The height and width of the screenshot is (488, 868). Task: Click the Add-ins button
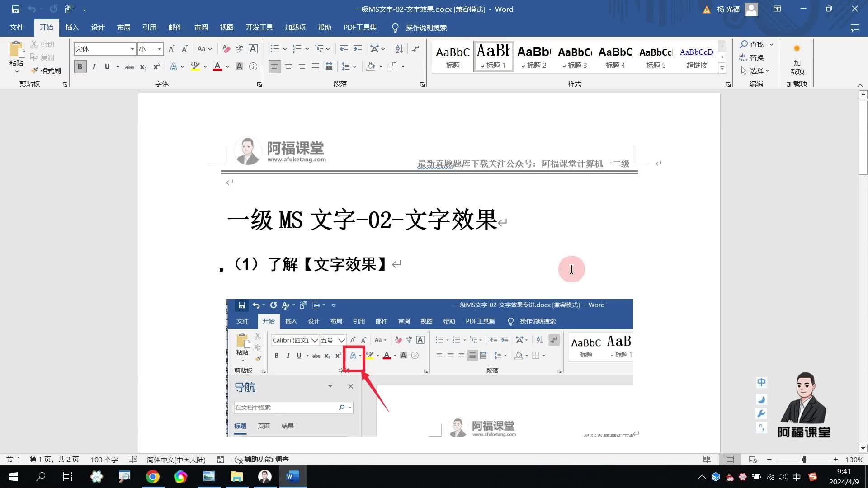coord(797,59)
